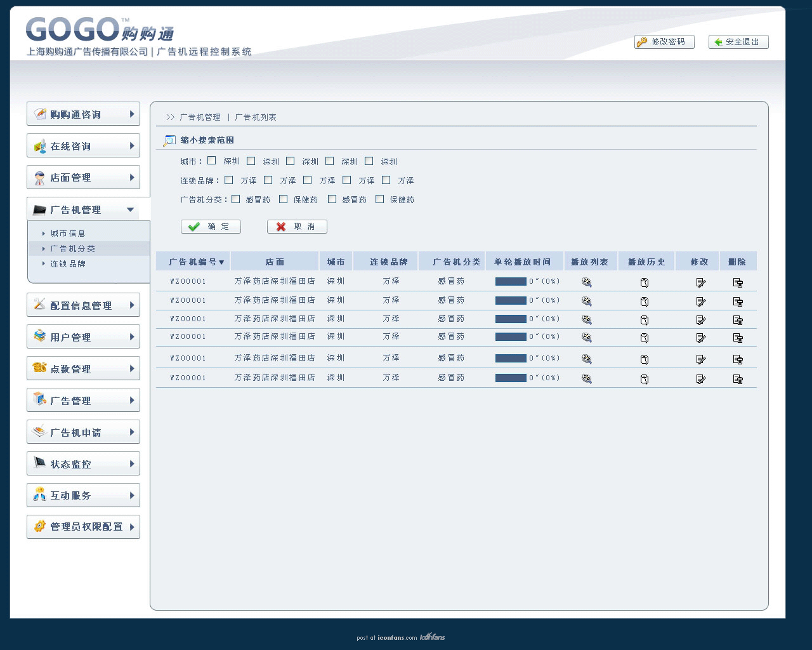Expand the 点数管理 menu arrow
This screenshot has width=812, height=650.
(132, 368)
